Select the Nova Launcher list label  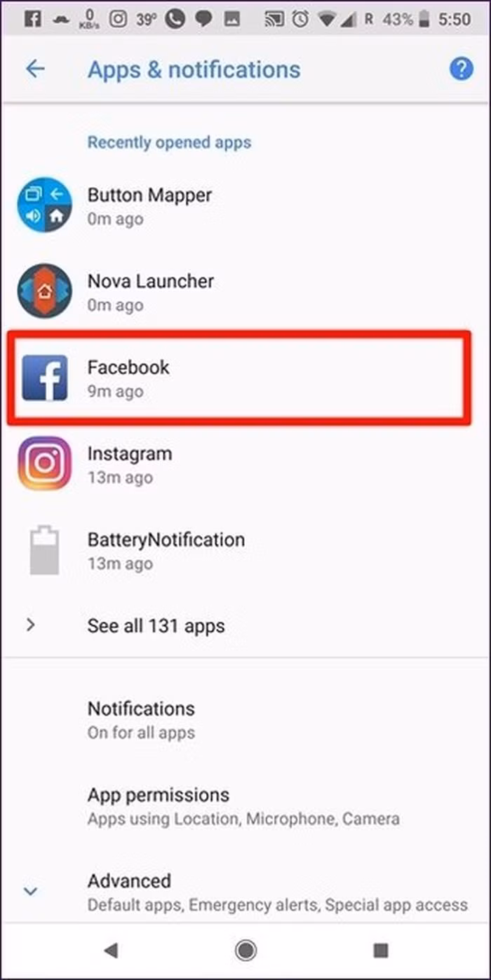tap(150, 281)
